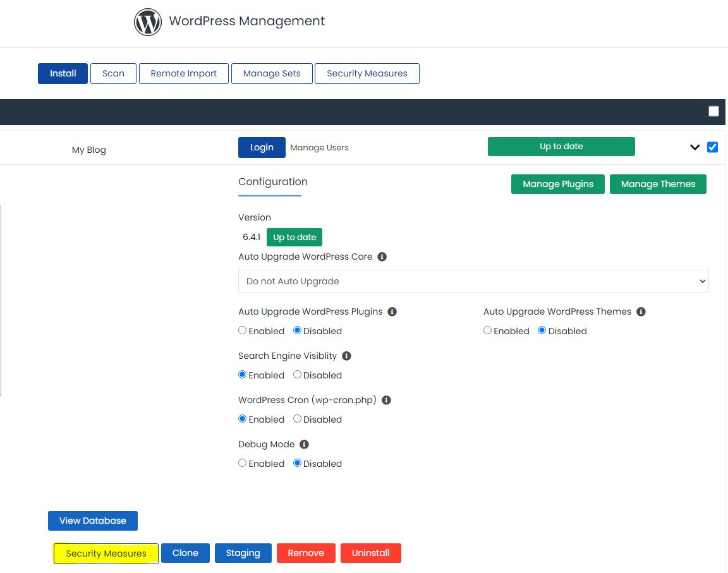Open Remote Import
The width and height of the screenshot is (728, 573).
[184, 73]
